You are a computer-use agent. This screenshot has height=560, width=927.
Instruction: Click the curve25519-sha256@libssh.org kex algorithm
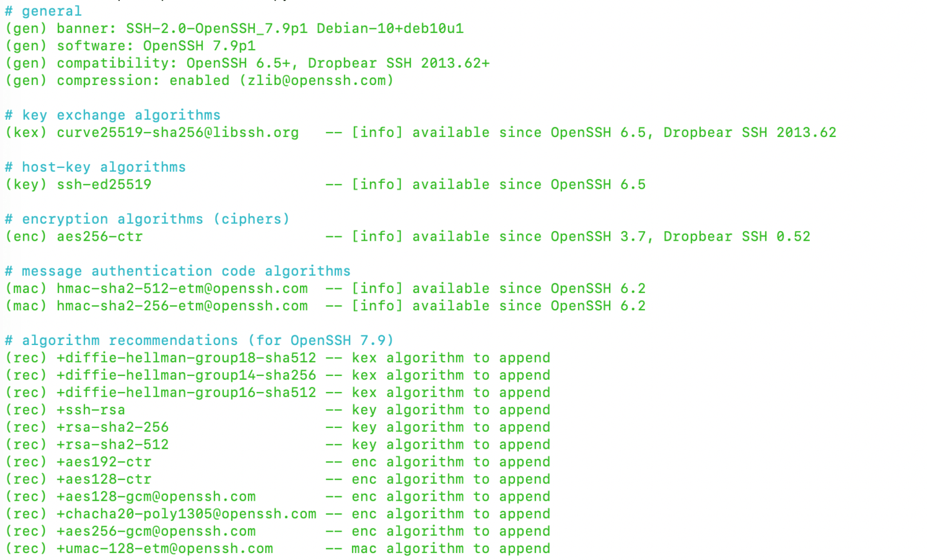tap(178, 133)
